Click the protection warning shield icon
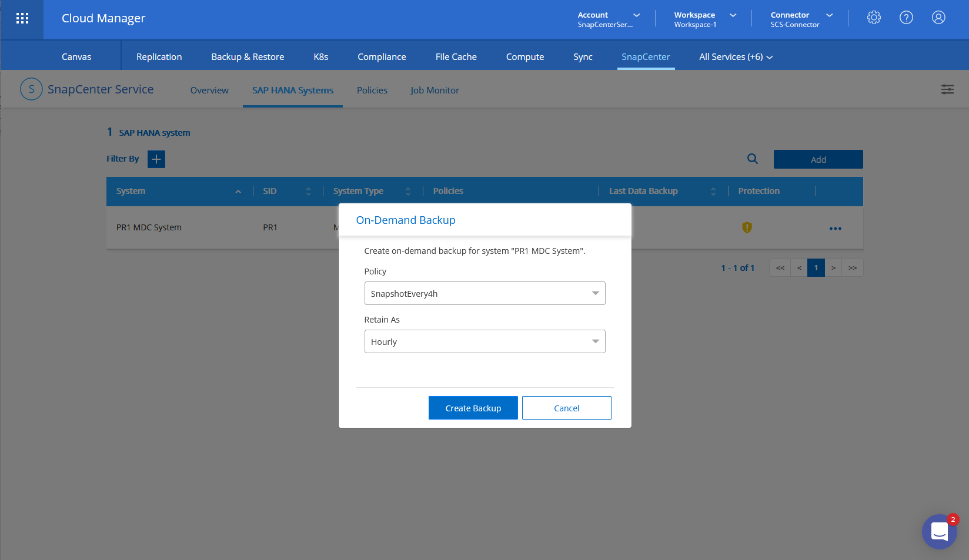 (747, 227)
